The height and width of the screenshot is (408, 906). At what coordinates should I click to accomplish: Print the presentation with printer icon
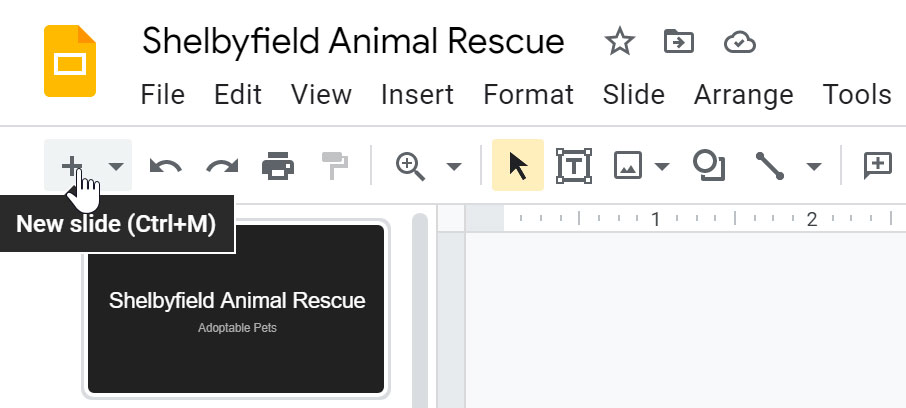[x=277, y=166]
